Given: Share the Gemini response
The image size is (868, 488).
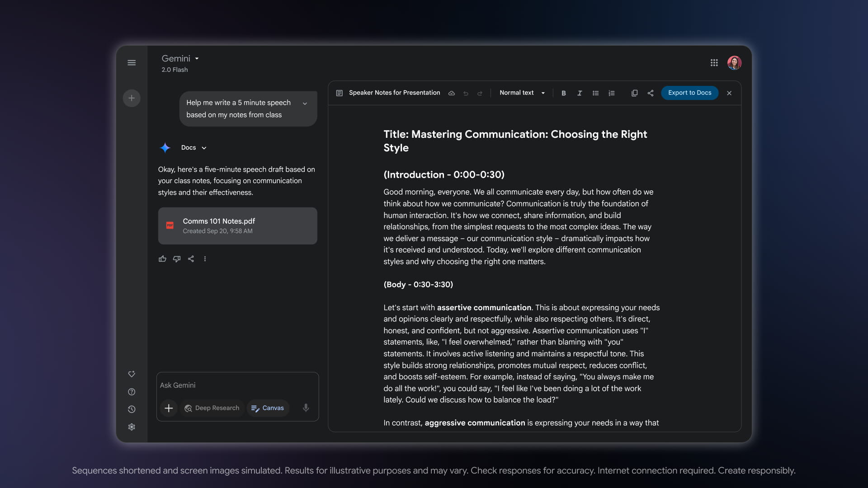Looking at the screenshot, I should tap(191, 259).
